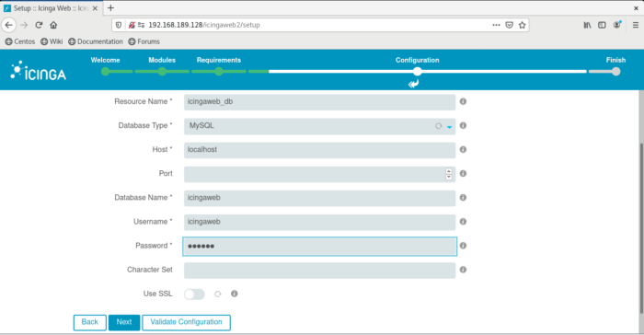This screenshot has width=644, height=335.
Task: Click the Configuration step in wizard
Action: coord(418,65)
